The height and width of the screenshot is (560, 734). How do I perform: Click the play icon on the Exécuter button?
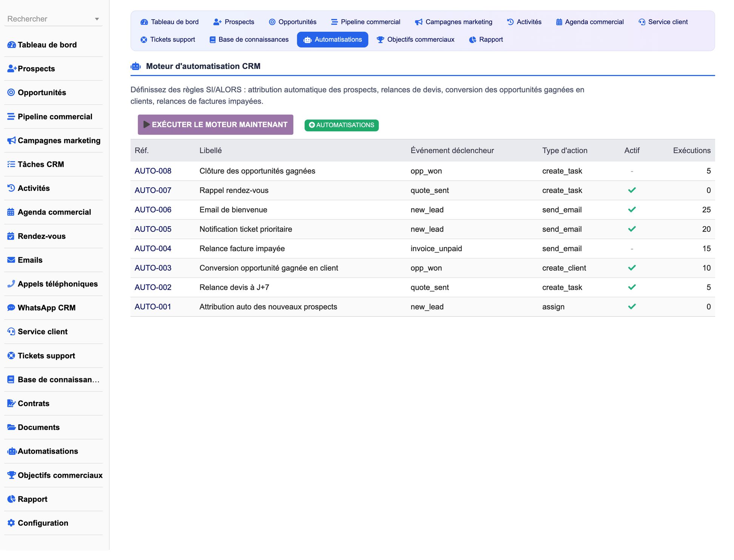pyautogui.click(x=147, y=124)
